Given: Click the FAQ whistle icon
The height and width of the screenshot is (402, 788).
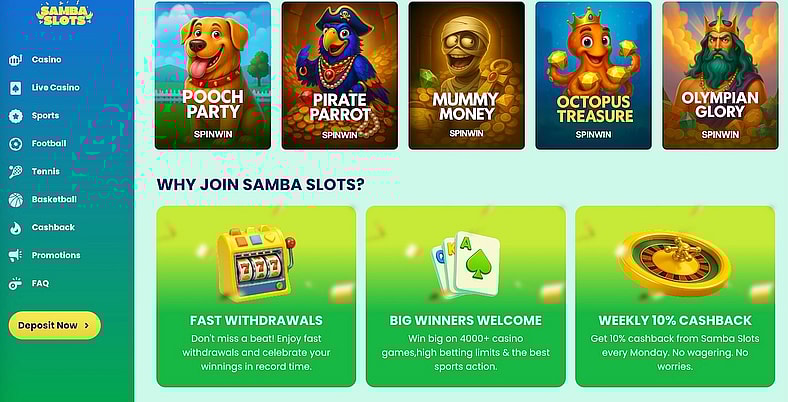Looking at the screenshot, I should pyautogui.click(x=16, y=284).
